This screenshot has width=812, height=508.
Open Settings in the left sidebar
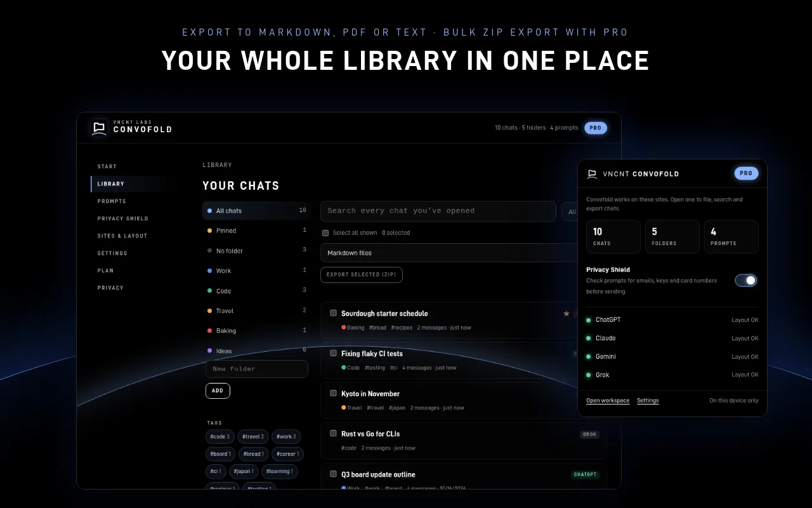coord(112,253)
